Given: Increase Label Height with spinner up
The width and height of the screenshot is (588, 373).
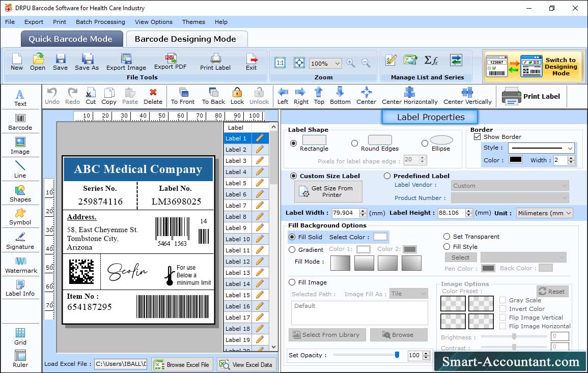Looking at the screenshot, I should click(469, 211).
